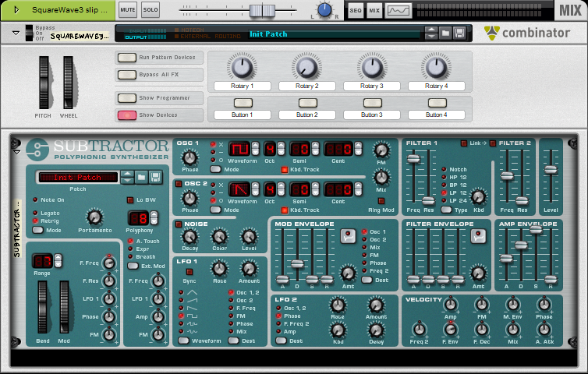The height and width of the screenshot is (374, 588).
Task: Click the pan knob between L and R
Action: coord(324,10)
